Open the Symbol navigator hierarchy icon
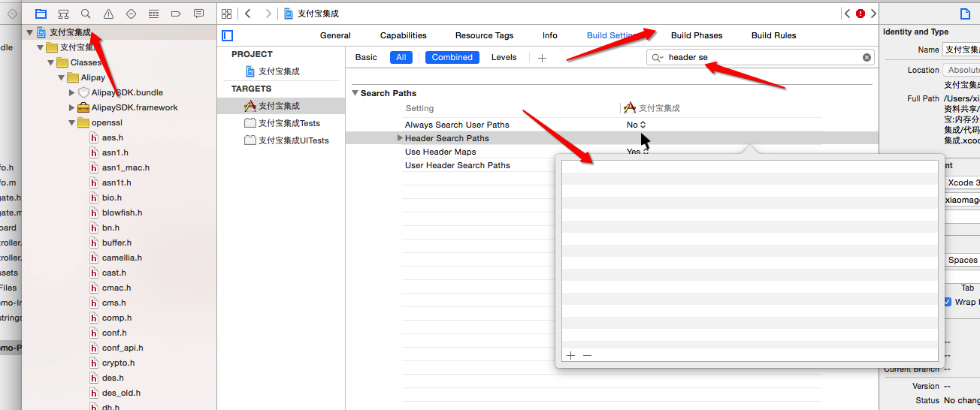This screenshot has height=410, width=980. coord(63,14)
